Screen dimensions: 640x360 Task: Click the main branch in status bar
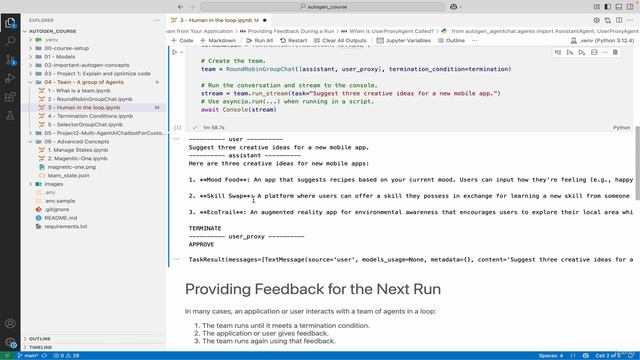(x=27, y=356)
